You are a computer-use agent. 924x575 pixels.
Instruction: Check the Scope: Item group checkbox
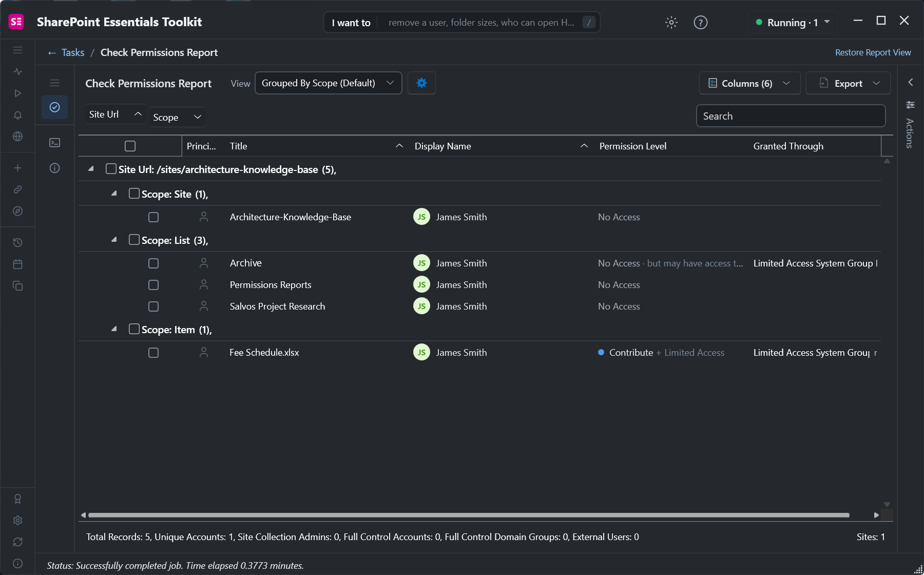tap(134, 329)
